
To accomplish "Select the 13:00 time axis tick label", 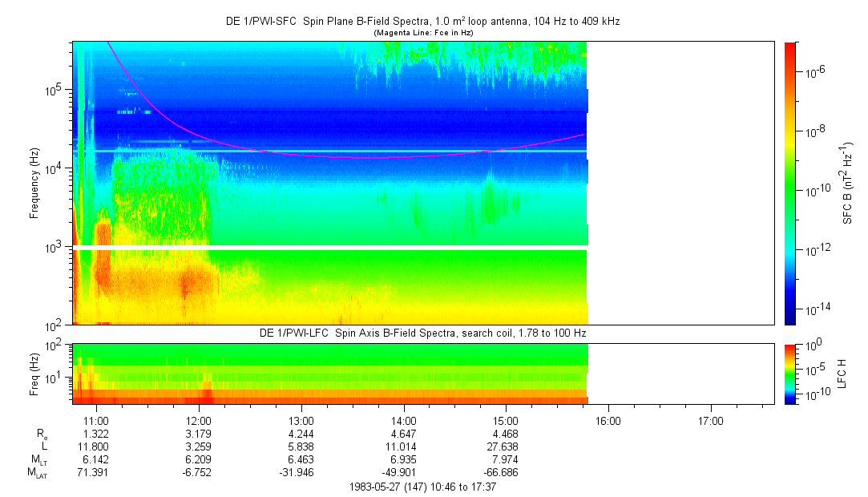I will pos(301,421).
